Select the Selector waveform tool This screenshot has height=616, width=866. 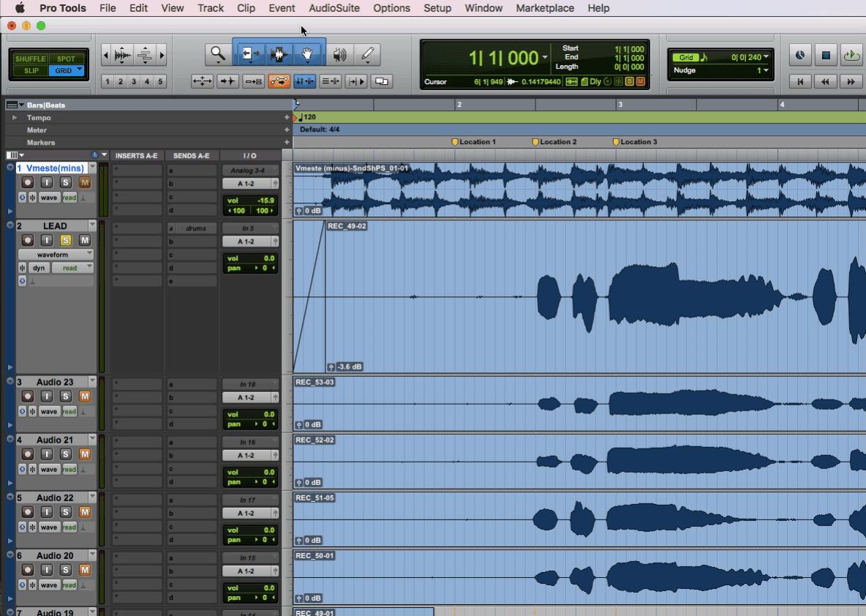coord(279,54)
